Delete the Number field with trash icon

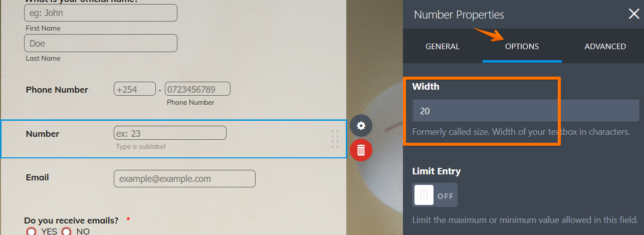point(361,150)
